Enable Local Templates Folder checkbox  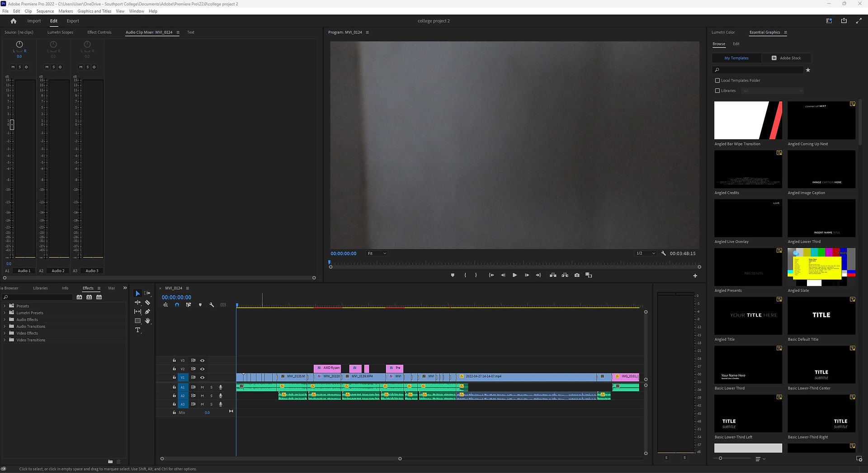(717, 80)
